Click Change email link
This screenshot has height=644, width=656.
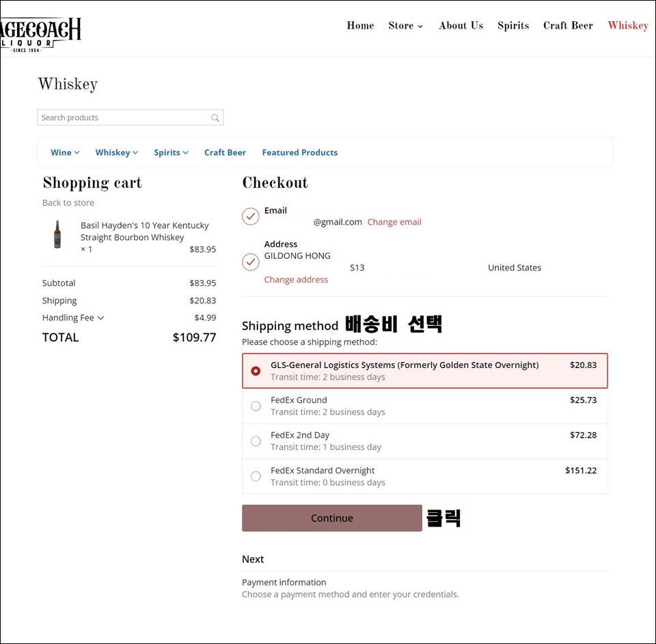(394, 222)
